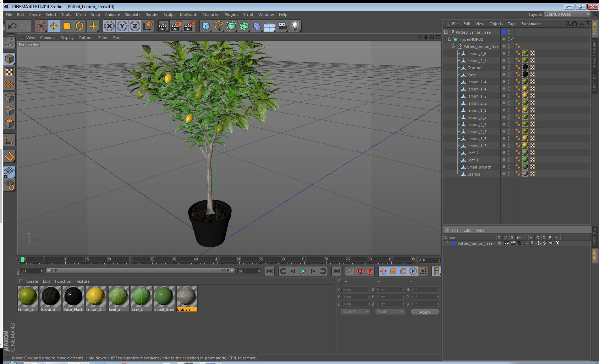
Task: Toggle visibility dots of Ground object
Action: (509, 67)
